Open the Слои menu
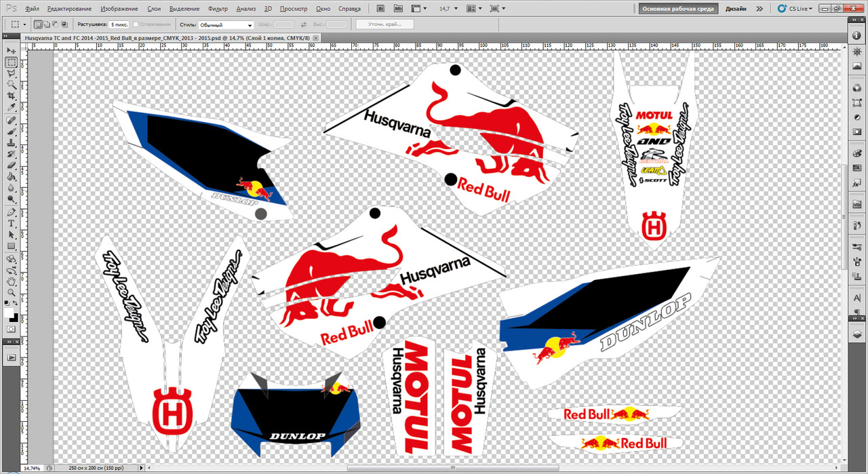 [154, 9]
